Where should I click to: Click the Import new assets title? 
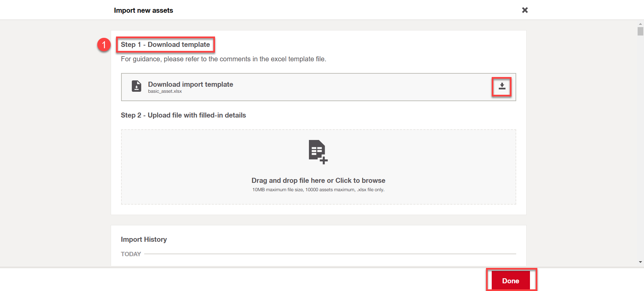144,10
